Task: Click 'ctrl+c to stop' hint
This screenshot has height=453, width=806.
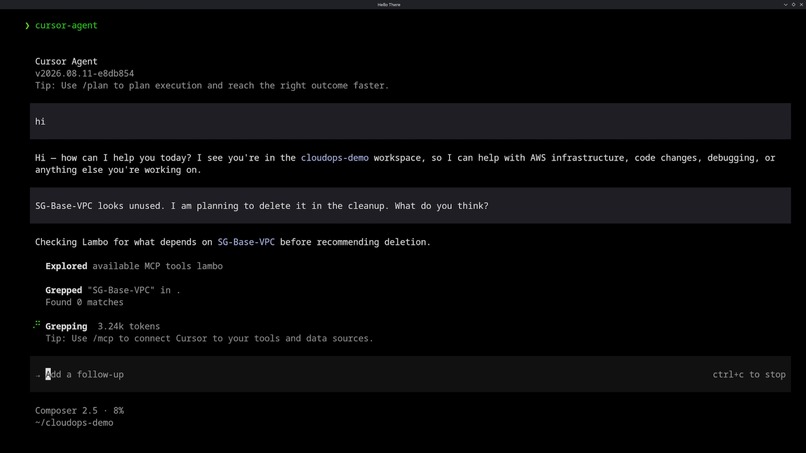Action: [x=748, y=374]
